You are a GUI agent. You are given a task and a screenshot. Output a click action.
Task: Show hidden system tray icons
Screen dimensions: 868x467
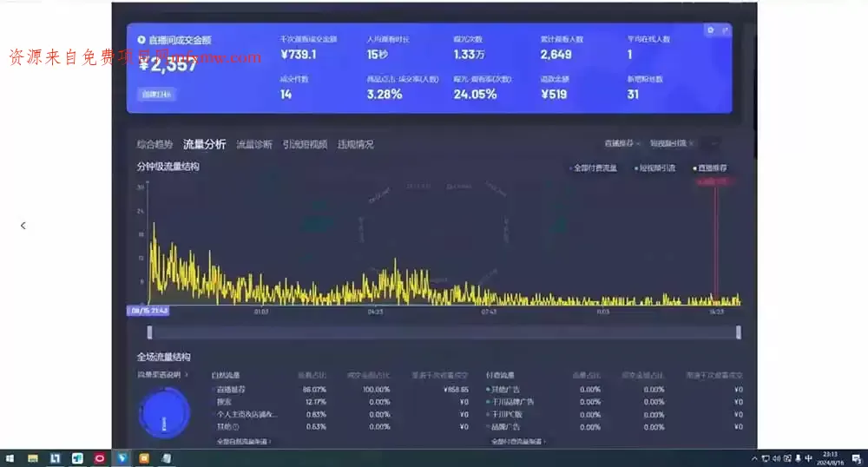[754, 458]
